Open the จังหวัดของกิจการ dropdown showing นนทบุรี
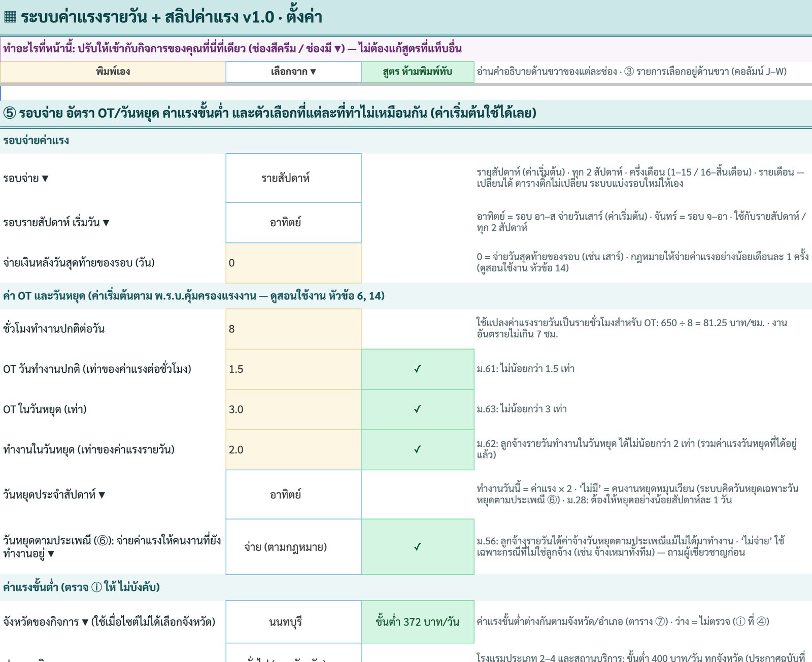 click(293, 622)
